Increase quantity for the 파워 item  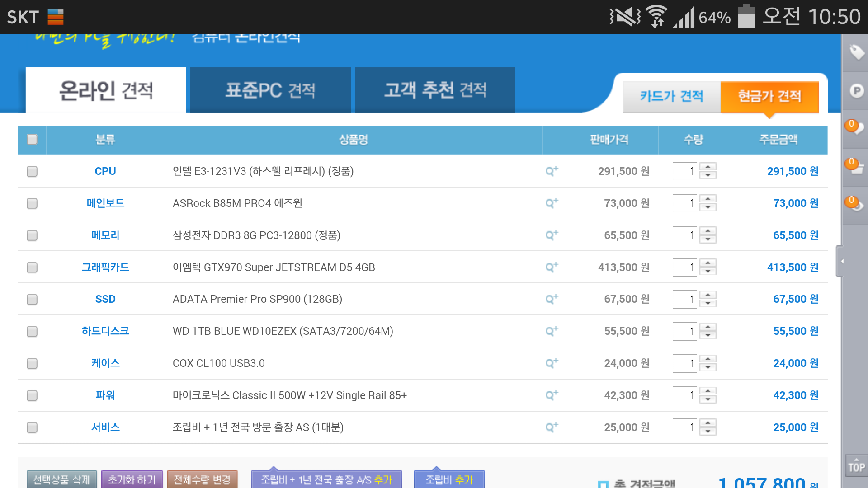tap(708, 391)
